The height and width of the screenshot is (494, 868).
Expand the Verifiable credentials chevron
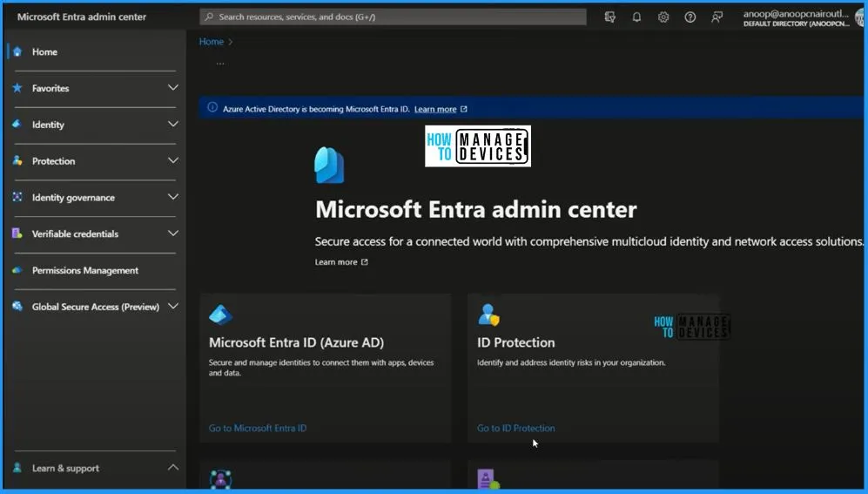click(173, 233)
